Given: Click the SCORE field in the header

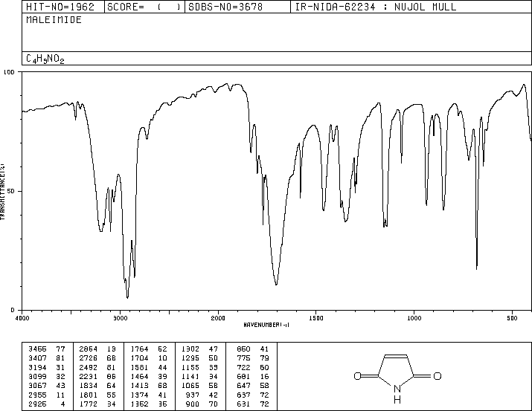Looking at the screenshot, I should click(144, 7).
